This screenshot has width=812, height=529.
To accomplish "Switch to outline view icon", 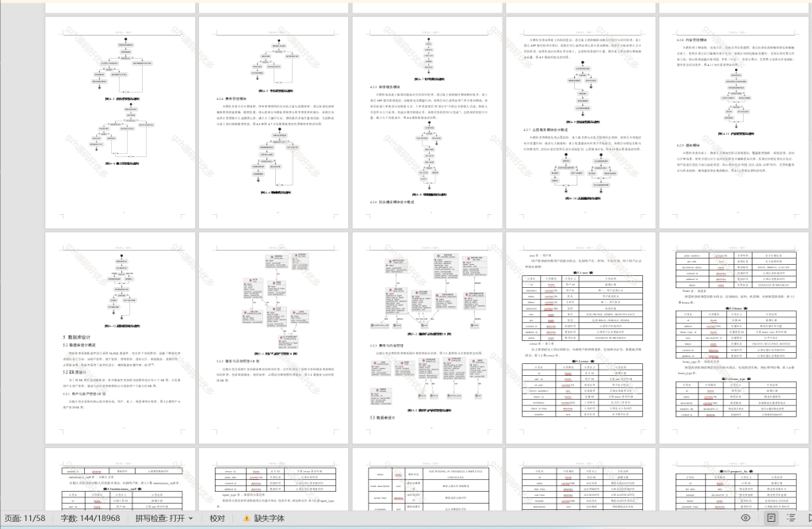I will [x=791, y=518].
